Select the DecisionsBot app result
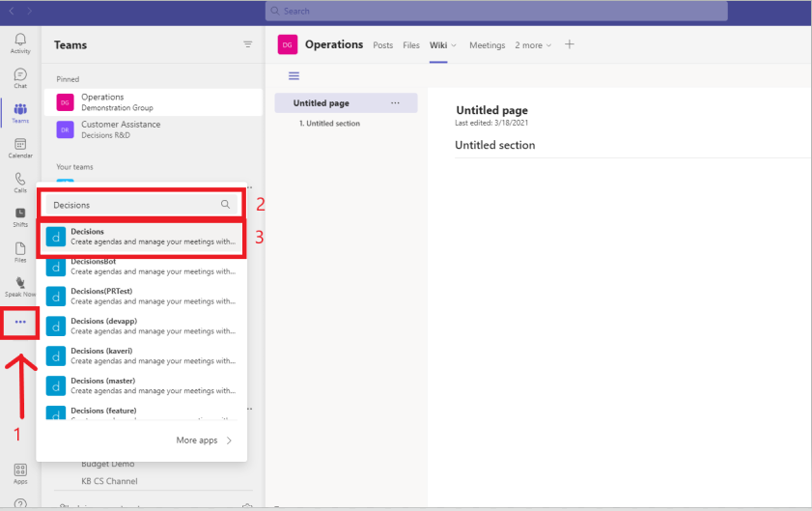The width and height of the screenshot is (812, 511). point(141,267)
